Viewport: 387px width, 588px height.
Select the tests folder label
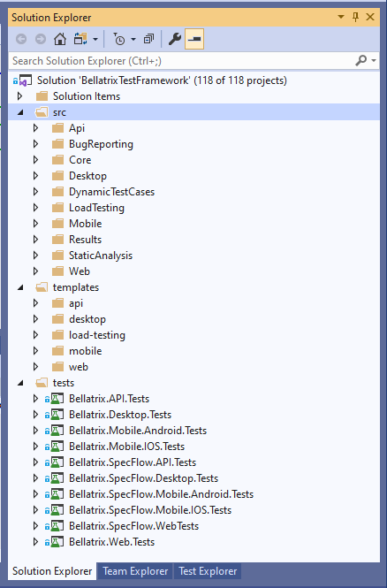64,383
